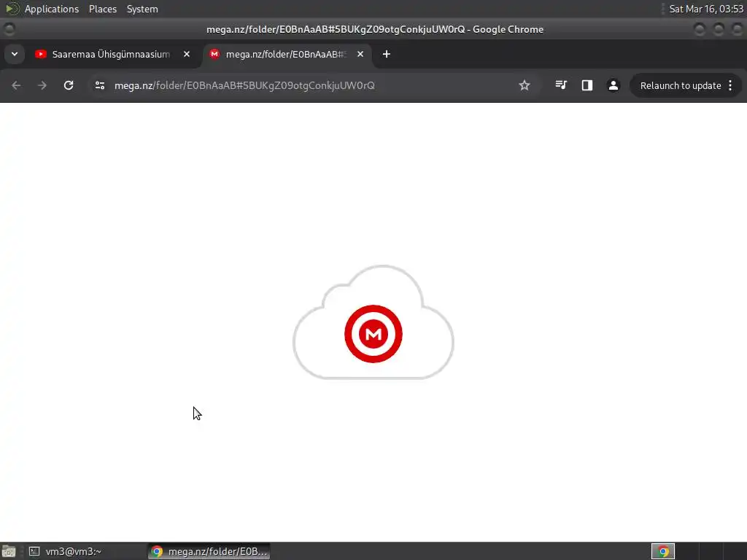Click the YouTube favicon on first tab
This screenshot has height=560, width=747.
pyautogui.click(x=41, y=54)
